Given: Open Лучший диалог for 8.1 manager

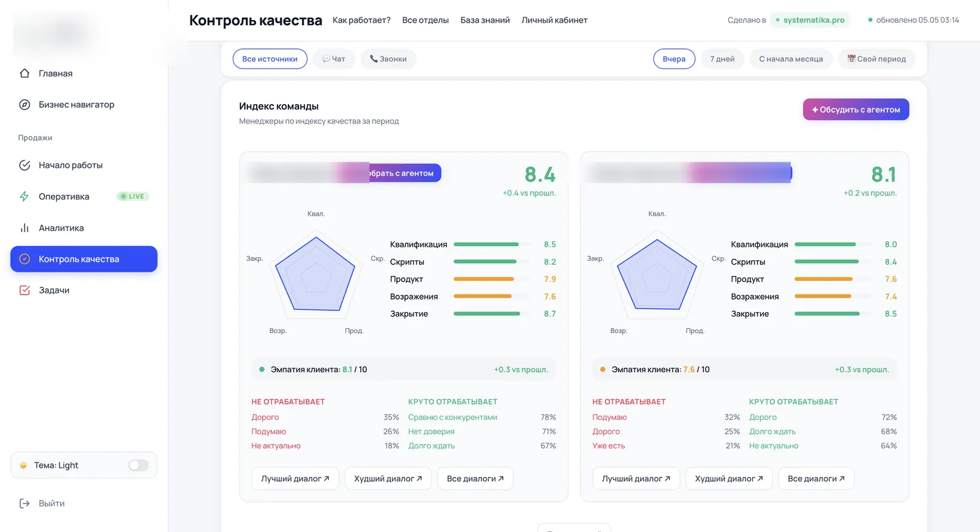Looking at the screenshot, I should coord(636,479).
